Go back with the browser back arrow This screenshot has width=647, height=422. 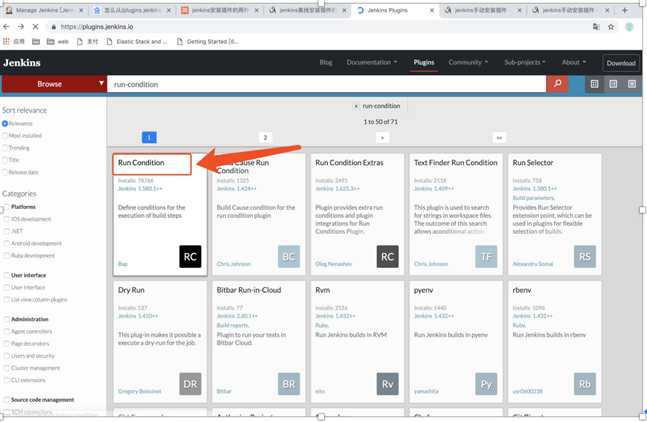pos(6,26)
